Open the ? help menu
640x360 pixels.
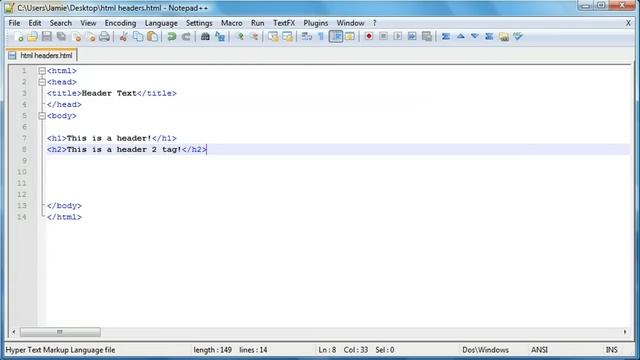tap(374, 23)
